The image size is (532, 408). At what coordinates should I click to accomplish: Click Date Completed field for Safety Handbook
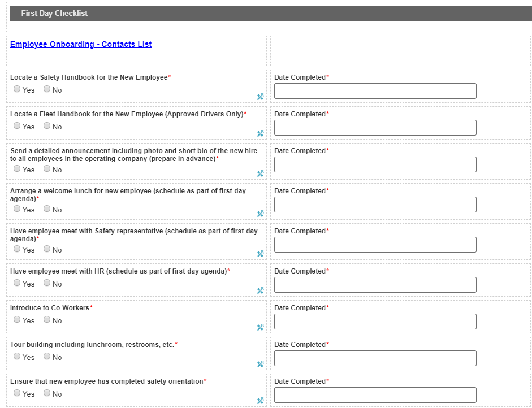coord(375,91)
